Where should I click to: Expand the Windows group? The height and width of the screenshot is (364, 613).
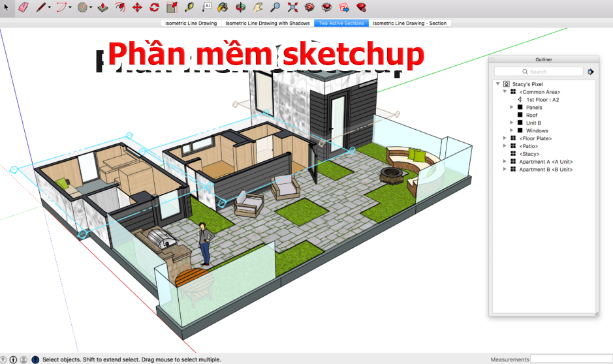click(511, 130)
